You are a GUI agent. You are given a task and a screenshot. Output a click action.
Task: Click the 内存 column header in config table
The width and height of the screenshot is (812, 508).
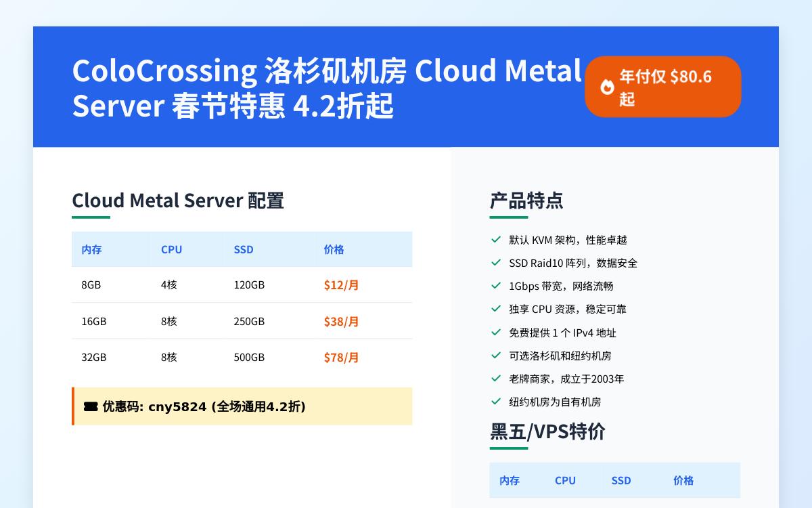(x=90, y=249)
